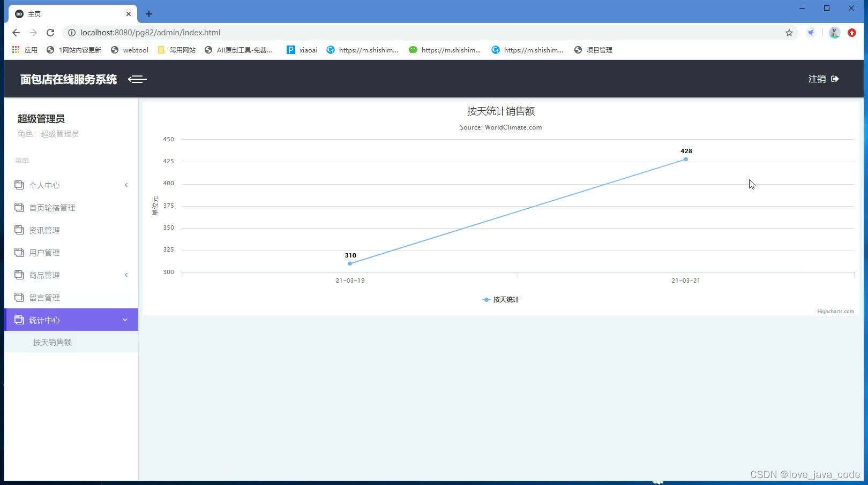Bookmark this page with the star icon
This screenshot has width=868, height=485.
pos(789,33)
